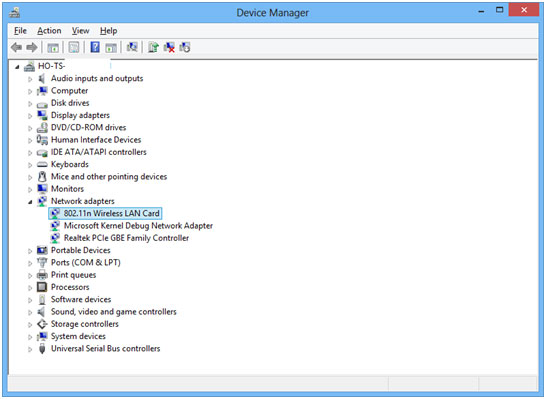Screen dimensions: 546x399
Task: Expand the Processors category
Action: coord(30,288)
